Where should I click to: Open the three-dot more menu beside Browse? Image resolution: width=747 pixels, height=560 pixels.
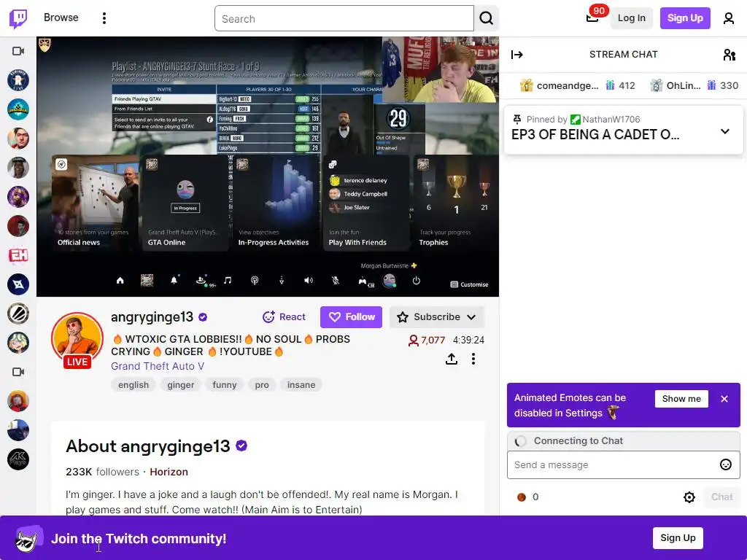[104, 18]
